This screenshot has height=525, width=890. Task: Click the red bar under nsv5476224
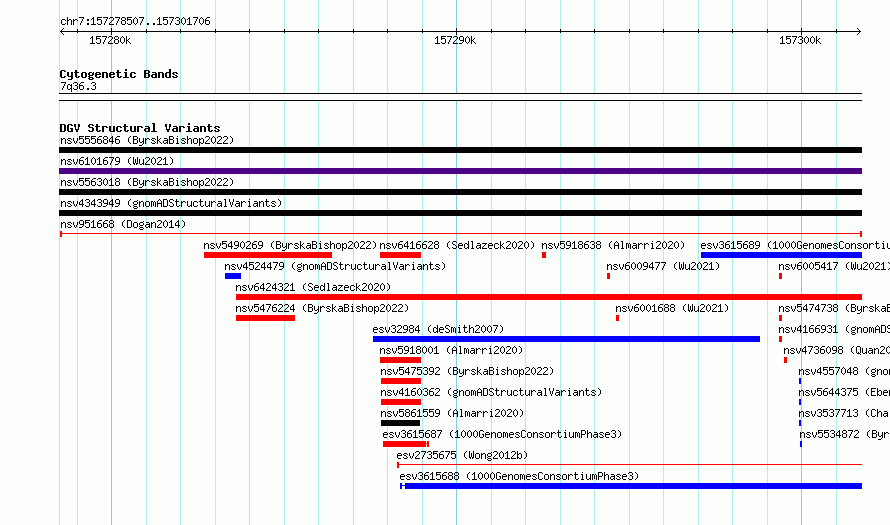pyautogui.click(x=265, y=318)
